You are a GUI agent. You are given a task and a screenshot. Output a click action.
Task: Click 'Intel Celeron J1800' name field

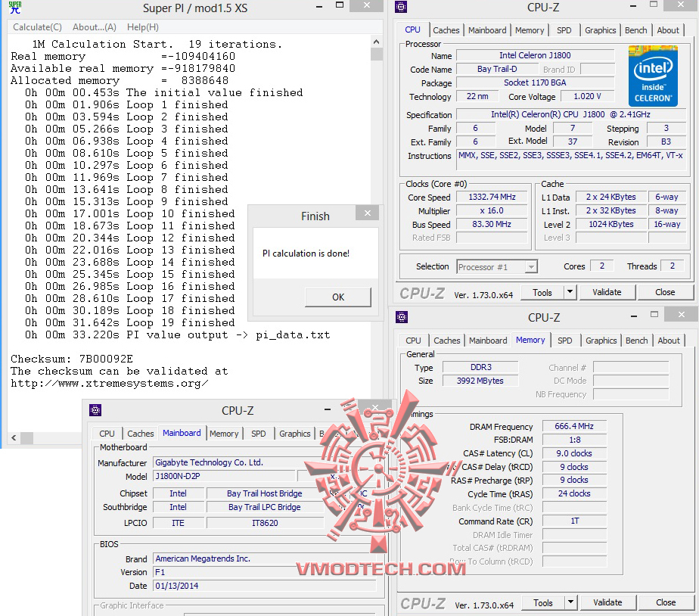point(535,55)
